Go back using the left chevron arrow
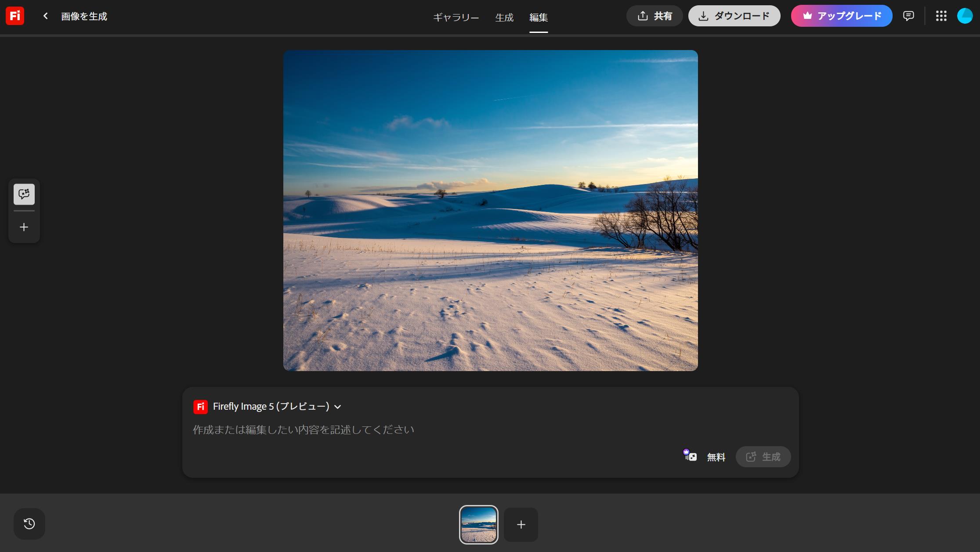 (x=45, y=16)
